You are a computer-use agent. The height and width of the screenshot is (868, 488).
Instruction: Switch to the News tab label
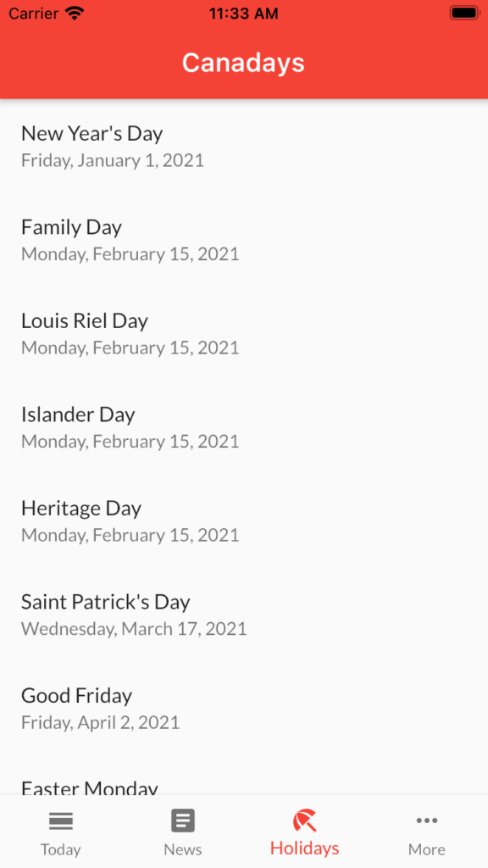183,849
